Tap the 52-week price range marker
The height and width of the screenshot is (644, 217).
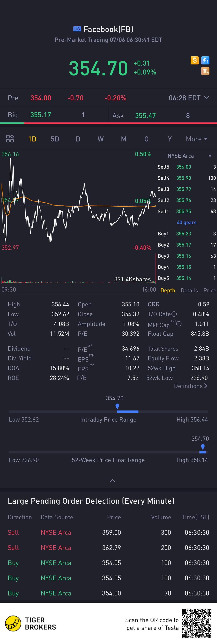click(x=203, y=447)
